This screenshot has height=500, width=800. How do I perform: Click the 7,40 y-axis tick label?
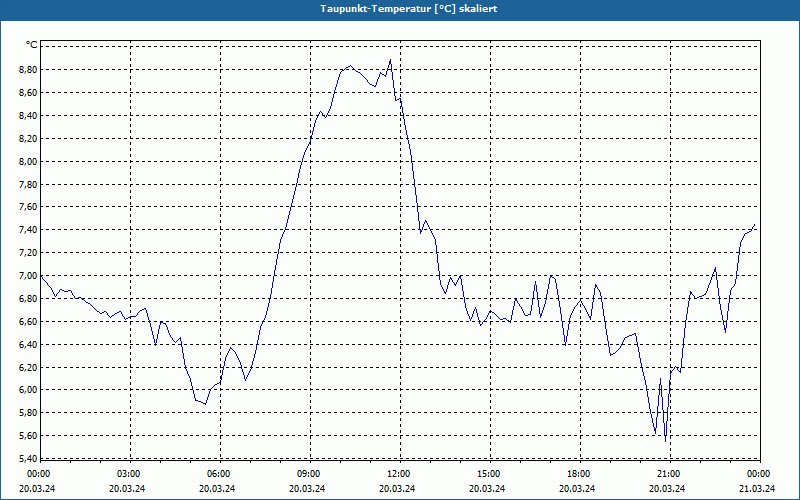click(28, 230)
